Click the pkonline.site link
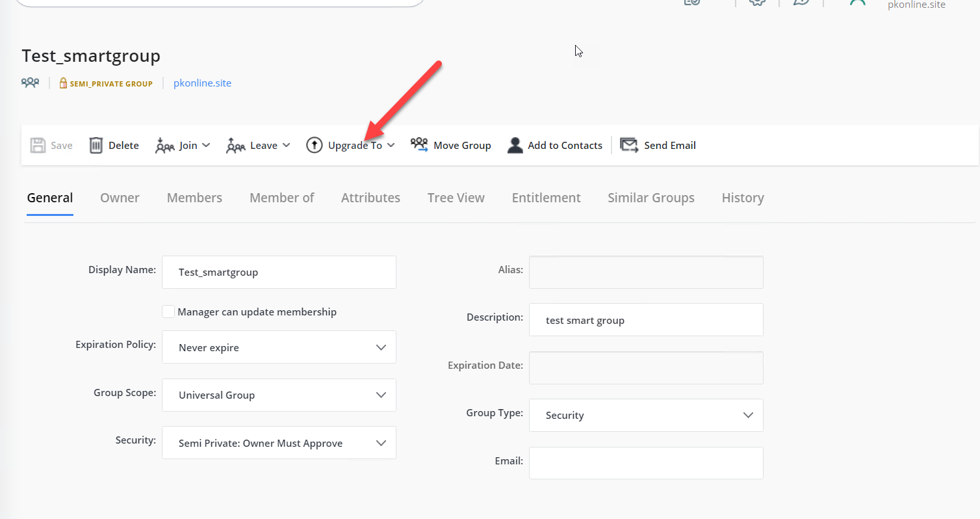This screenshot has height=519, width=980. click(x=202, y=83)
